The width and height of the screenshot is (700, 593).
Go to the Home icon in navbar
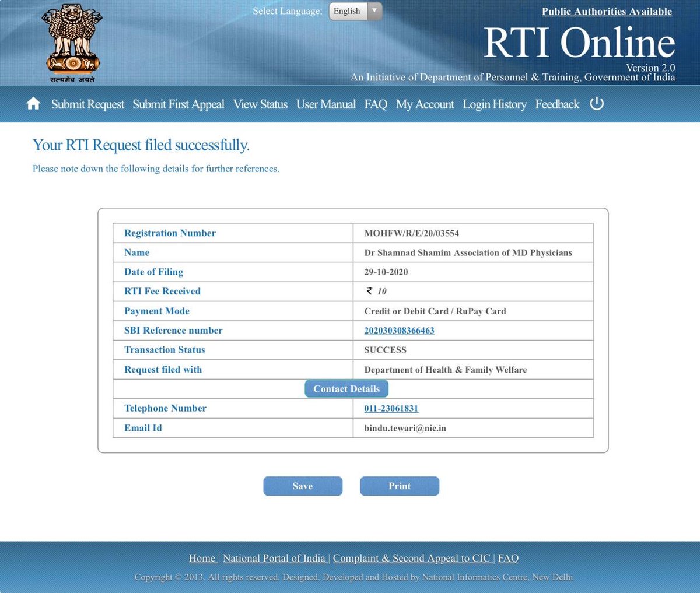(33, 104)
